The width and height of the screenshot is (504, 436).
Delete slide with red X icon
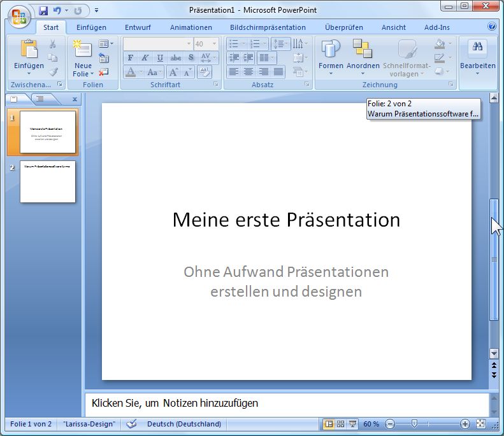(104, 72)
